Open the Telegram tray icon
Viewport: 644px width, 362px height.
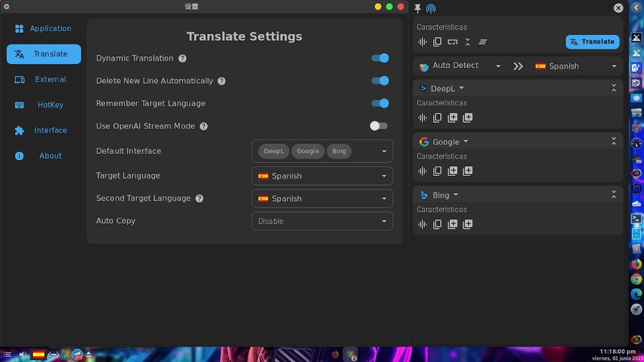pos(77,354)
